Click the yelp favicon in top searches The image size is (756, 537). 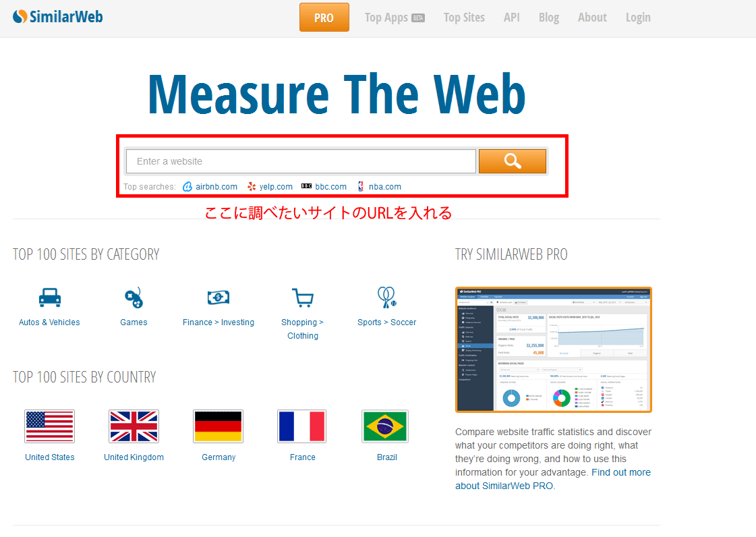click(x=252, y=187)
